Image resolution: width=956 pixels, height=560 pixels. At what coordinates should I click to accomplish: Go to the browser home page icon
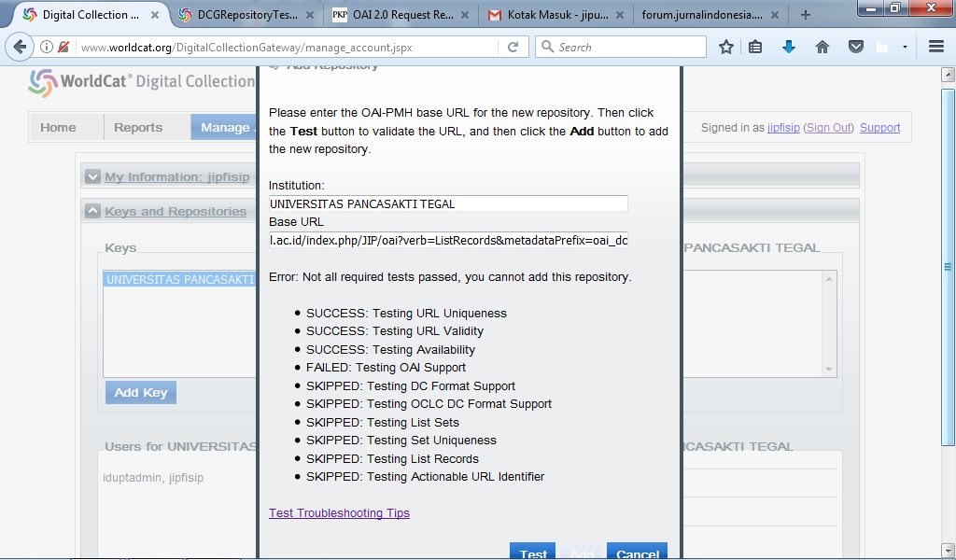(822, 47)
